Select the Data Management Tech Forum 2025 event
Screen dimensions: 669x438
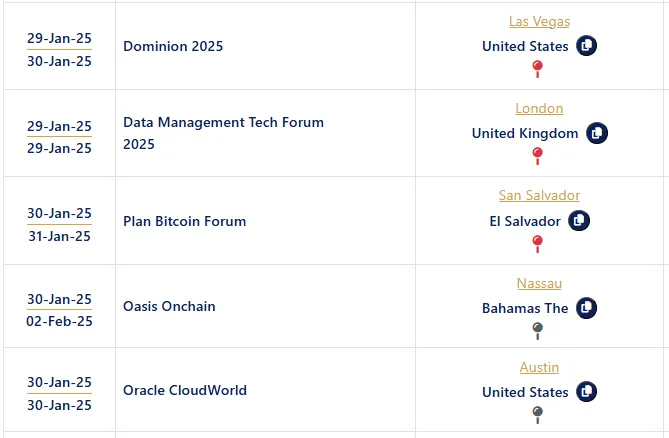(x=223, y=133)
